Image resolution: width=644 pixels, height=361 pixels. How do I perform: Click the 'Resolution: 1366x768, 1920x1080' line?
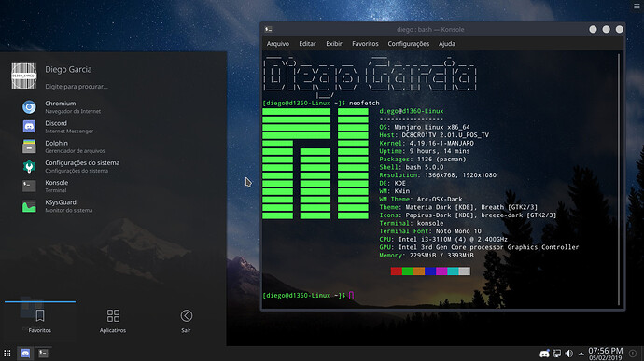pos(438,175)
